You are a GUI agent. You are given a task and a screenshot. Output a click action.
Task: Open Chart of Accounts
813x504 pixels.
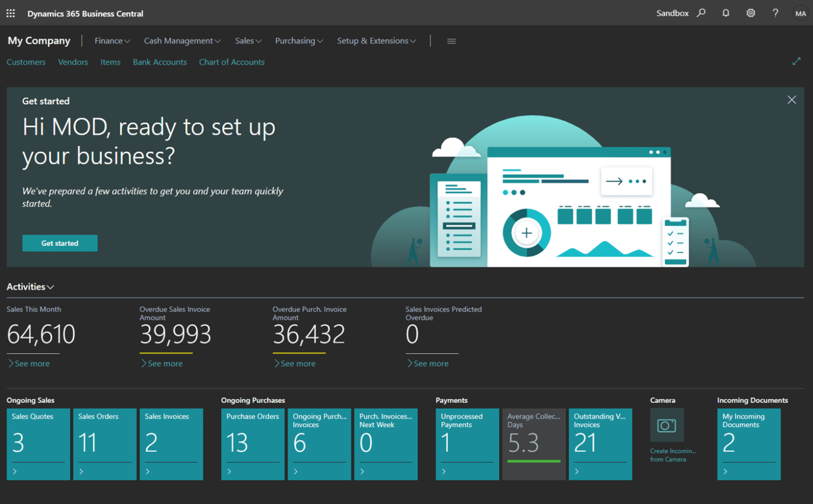point(232,62)
